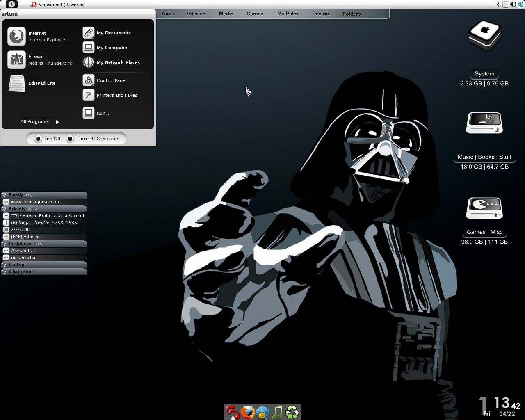Click the All Programs label
Screen dimensions: 525x420
point(34,122)
